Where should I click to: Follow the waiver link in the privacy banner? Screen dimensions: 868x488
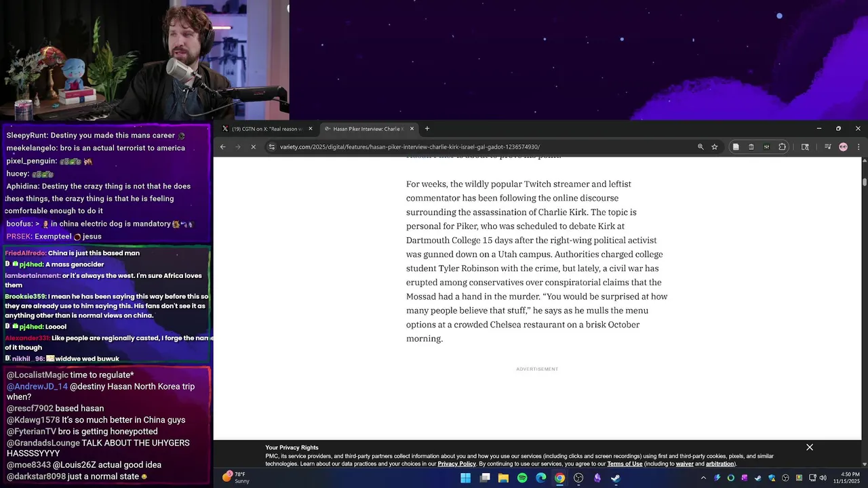tap(685, 464)
